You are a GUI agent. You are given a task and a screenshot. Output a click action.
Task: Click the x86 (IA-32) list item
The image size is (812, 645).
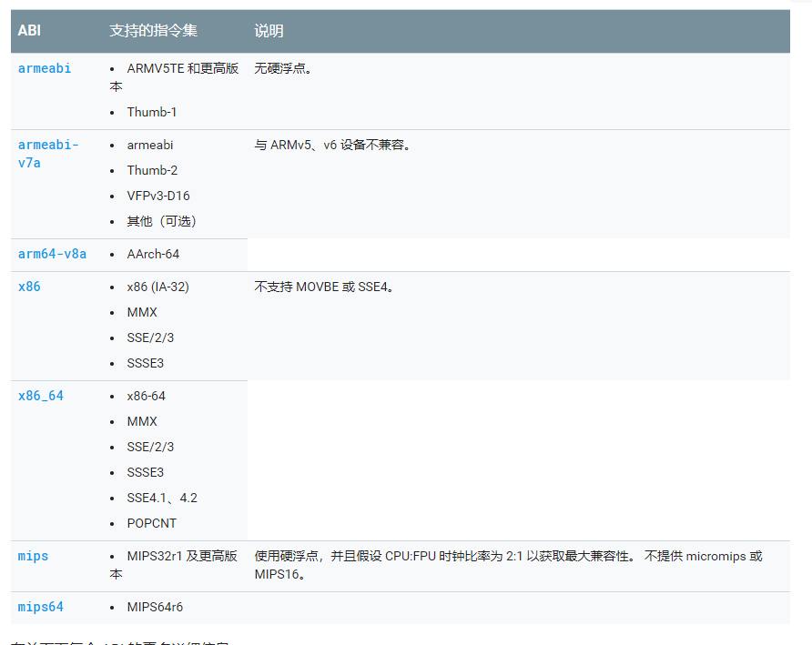coord(158,287)
